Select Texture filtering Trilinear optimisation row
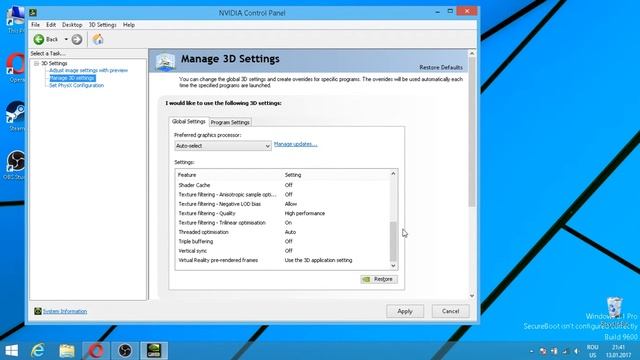The image size is (640, 360). coord(282,223)
